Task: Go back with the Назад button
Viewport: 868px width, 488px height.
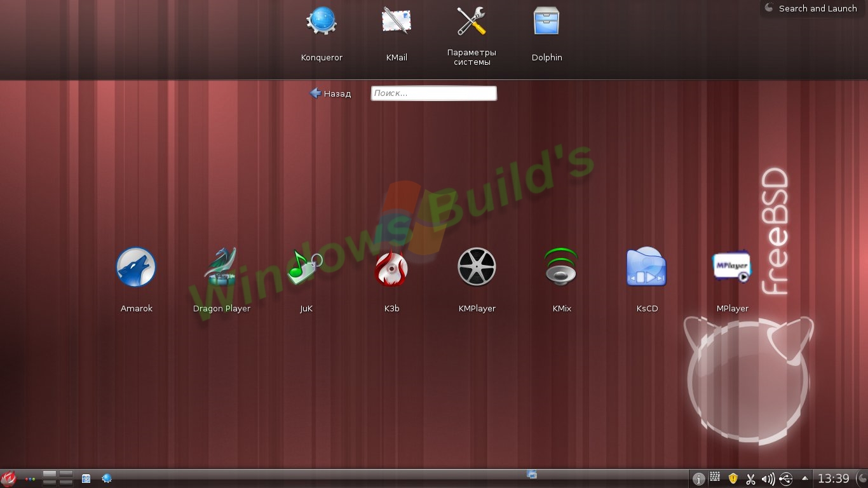Action: 330,93
